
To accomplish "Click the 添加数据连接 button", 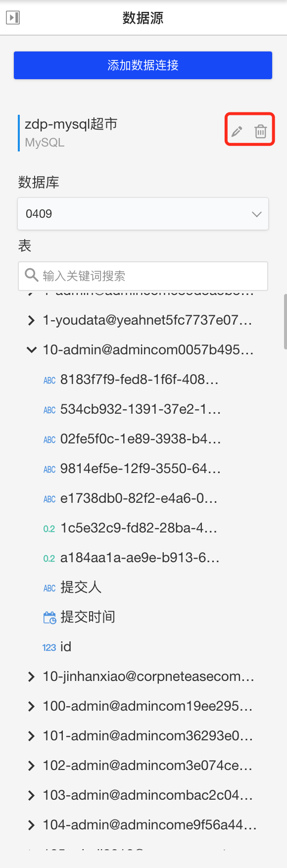I will (143, 65).
